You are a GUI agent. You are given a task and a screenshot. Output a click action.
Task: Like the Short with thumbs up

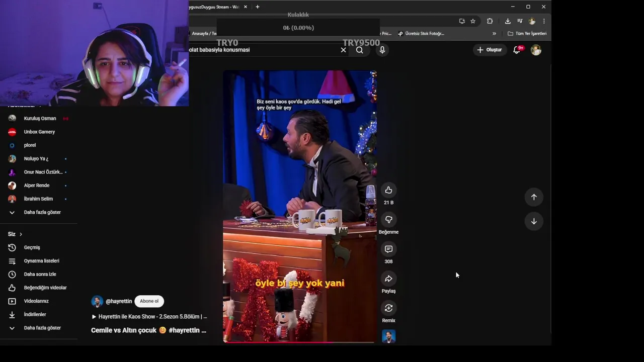pyautogui.click(x=388, y=190)
